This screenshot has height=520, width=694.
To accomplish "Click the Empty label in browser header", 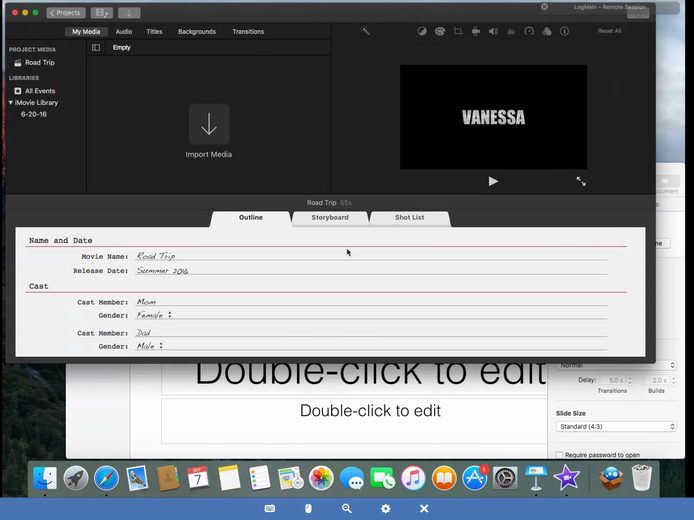I will 122,47.
